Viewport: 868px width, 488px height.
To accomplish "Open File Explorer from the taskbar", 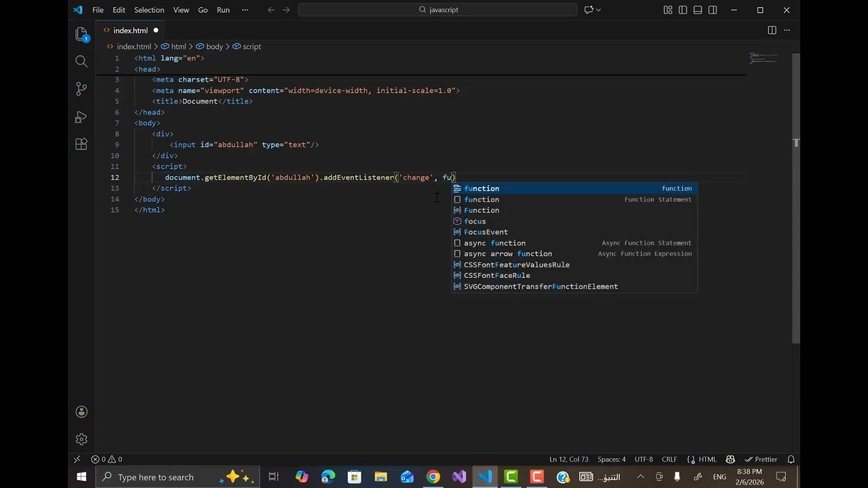I will pyautogui.click(x=380, y=477).
